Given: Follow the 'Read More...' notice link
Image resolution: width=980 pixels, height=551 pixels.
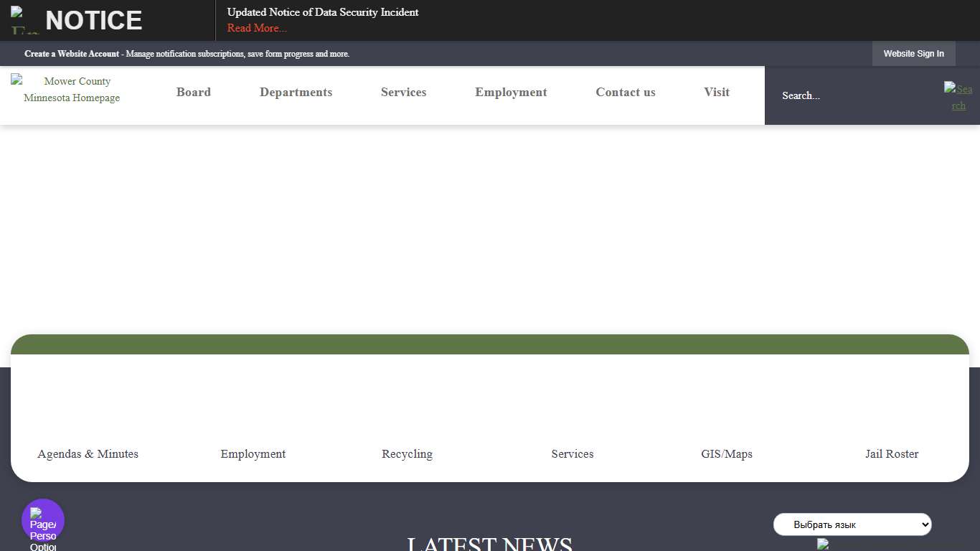Looking at the screenshot, I should (x=256, y=28).
